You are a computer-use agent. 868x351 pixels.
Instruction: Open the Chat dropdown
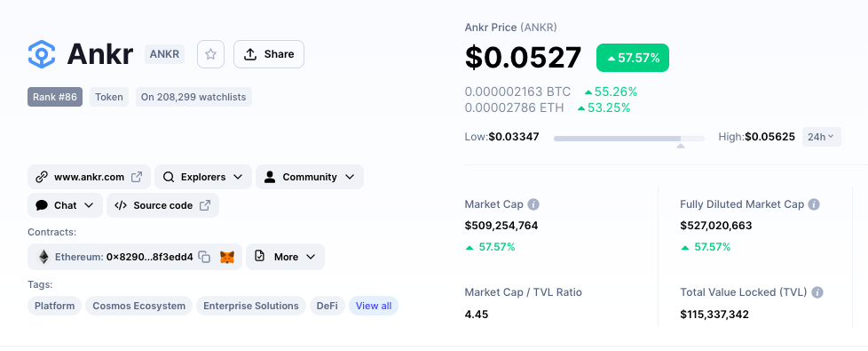66,205
